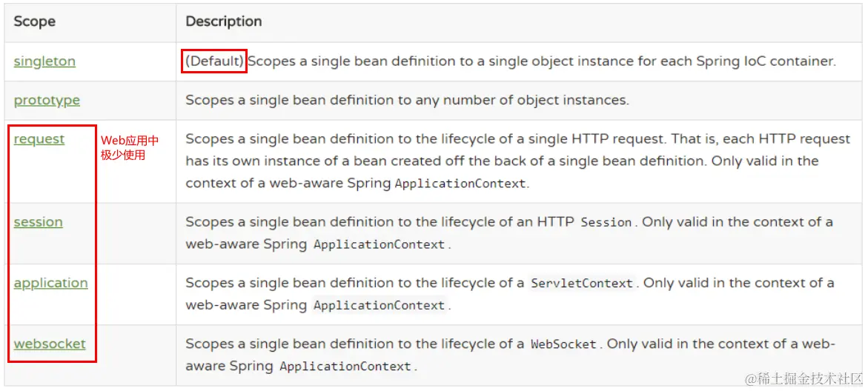Click the red Chinese annotation beside request
This screenshot has width=868, height=391.
tap(129, 147)
